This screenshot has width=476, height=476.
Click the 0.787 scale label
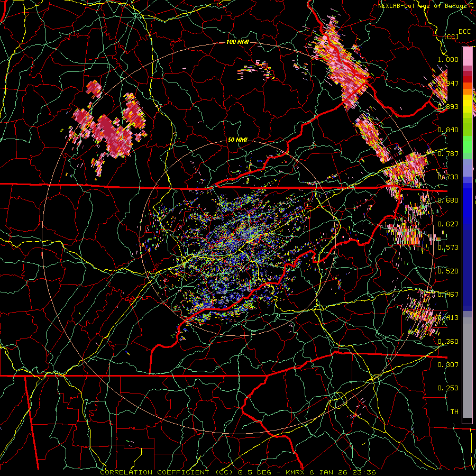pos(448,153)
